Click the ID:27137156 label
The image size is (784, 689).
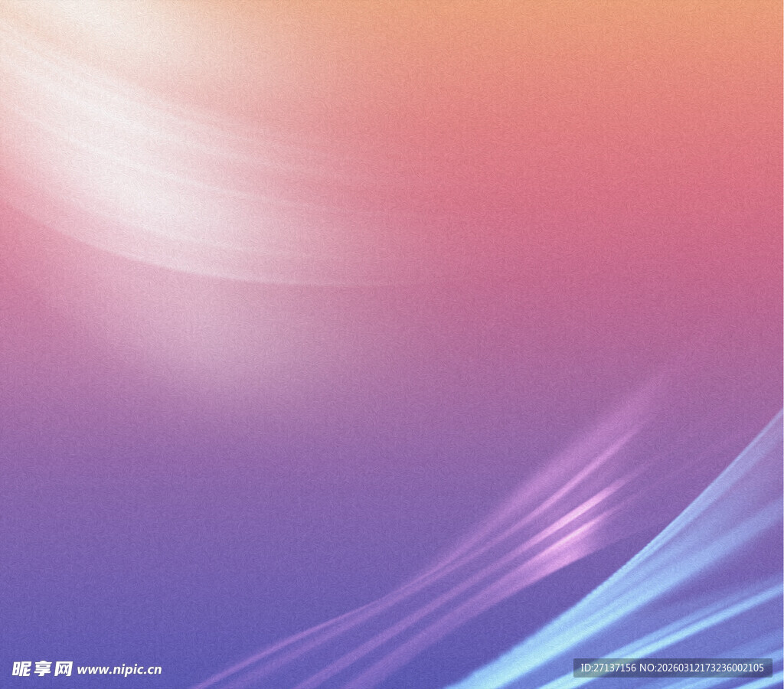(x=608, y=668)
